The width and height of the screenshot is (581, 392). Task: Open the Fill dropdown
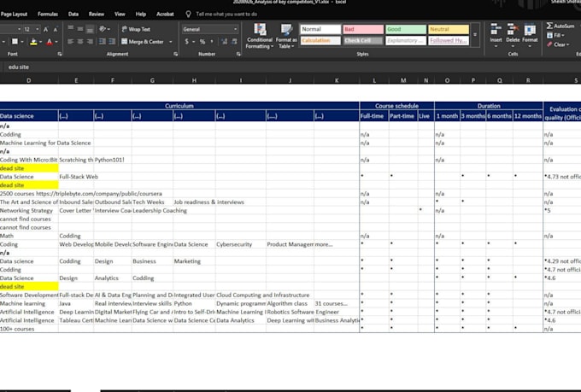[x=556, y=35]
